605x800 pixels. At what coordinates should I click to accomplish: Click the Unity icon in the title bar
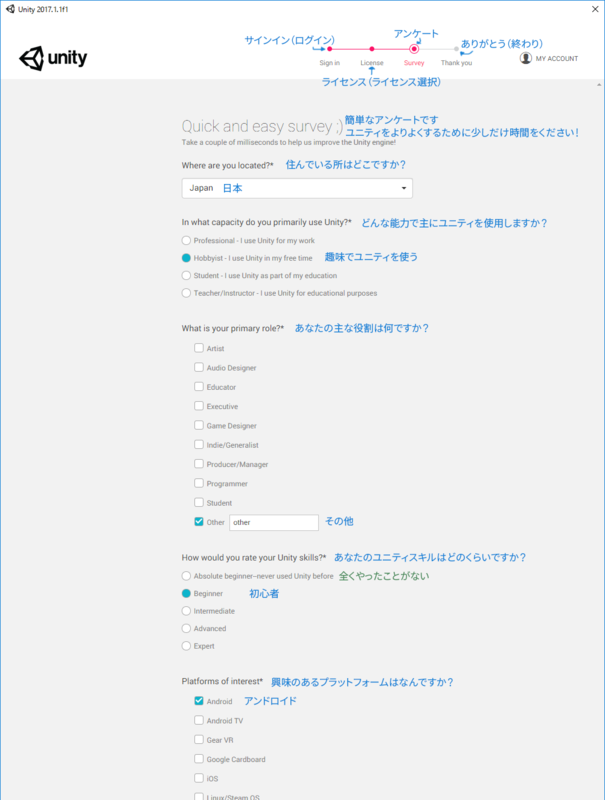(x=10, y=9)
